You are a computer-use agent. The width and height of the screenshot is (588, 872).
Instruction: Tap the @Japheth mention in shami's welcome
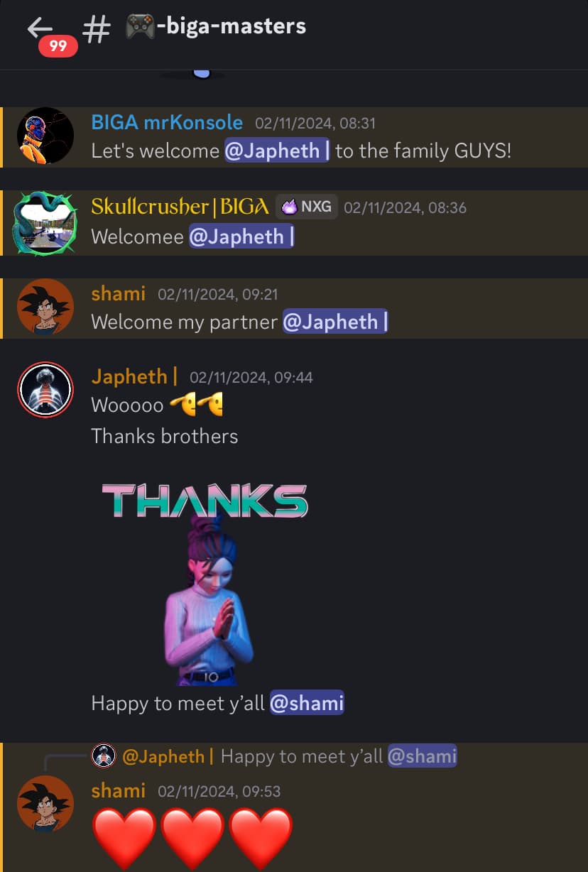(x=335, y=322)
